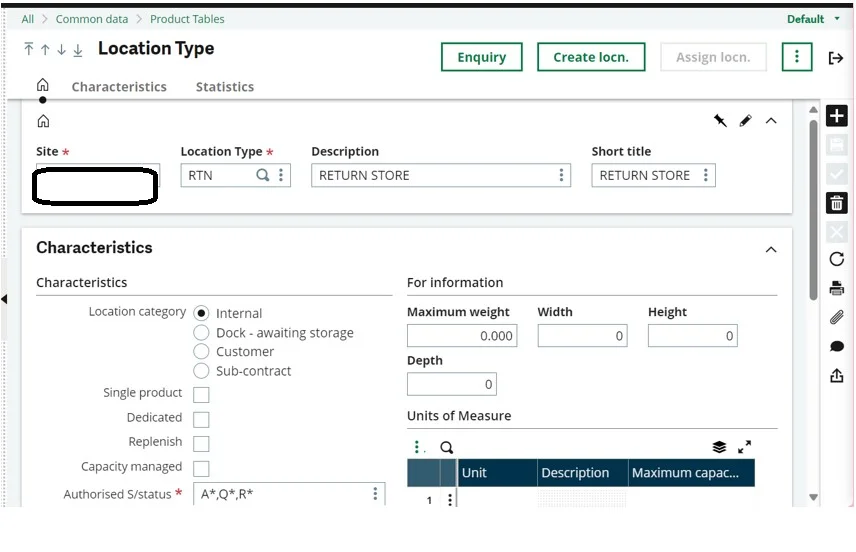The width and height of the screenshot is (856, 552).
Task: Go to last record arrow icon
Action: [x=78, y=50]
